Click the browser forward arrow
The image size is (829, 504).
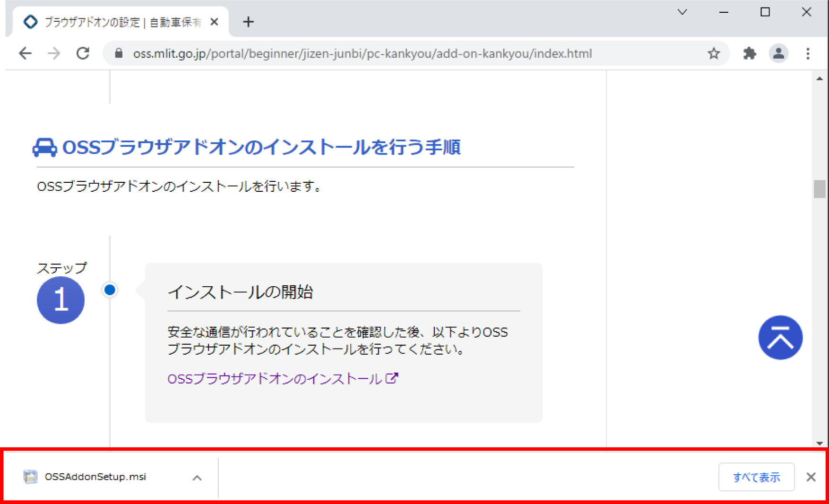pyautogui.click(x=54, y=53)
